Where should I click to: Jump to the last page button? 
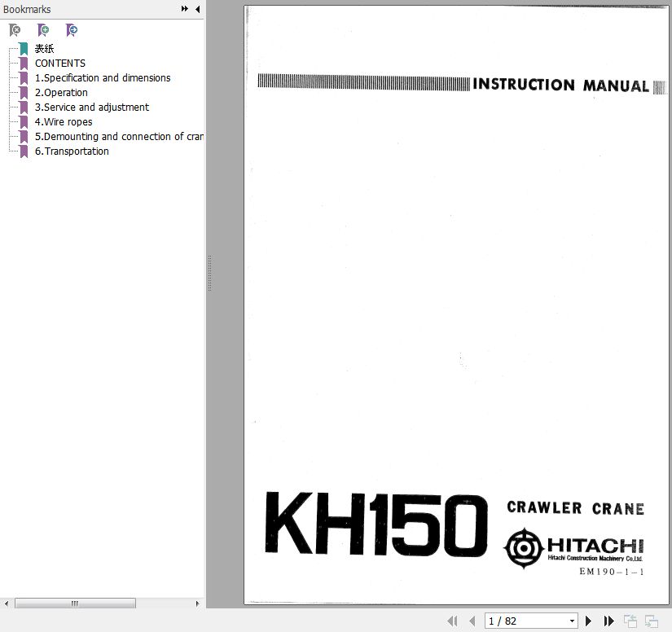tap(608, 621)
